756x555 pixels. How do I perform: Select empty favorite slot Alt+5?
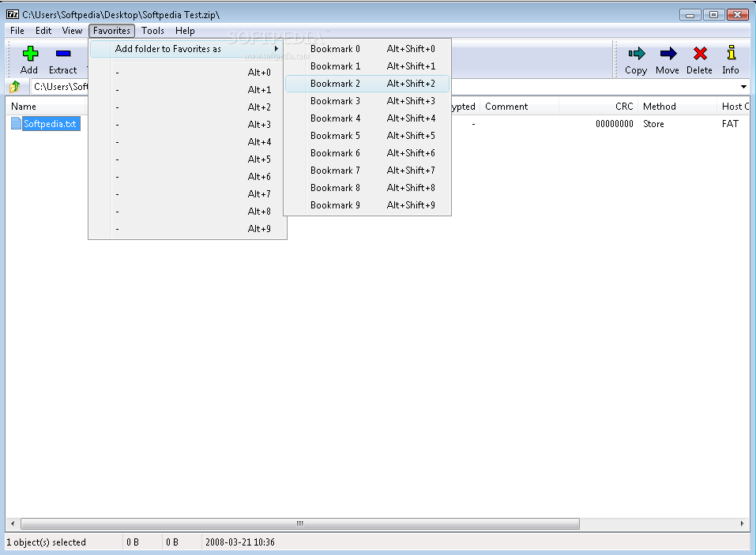coord(187,159)
